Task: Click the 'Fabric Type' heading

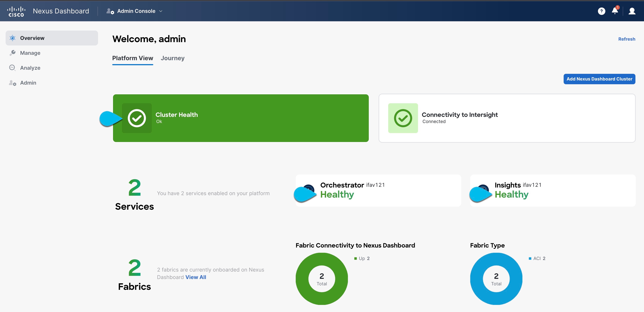Action: (x=487, y=245)
